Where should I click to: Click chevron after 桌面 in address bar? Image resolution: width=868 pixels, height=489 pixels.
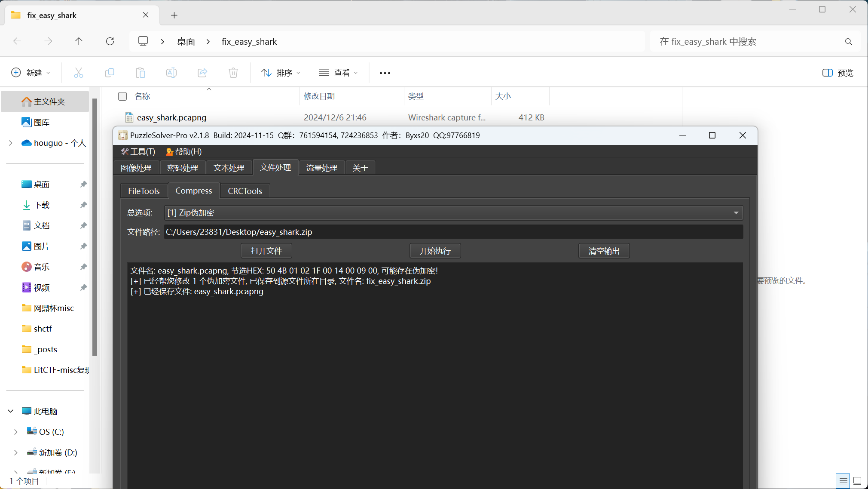(x=208, y=42)
